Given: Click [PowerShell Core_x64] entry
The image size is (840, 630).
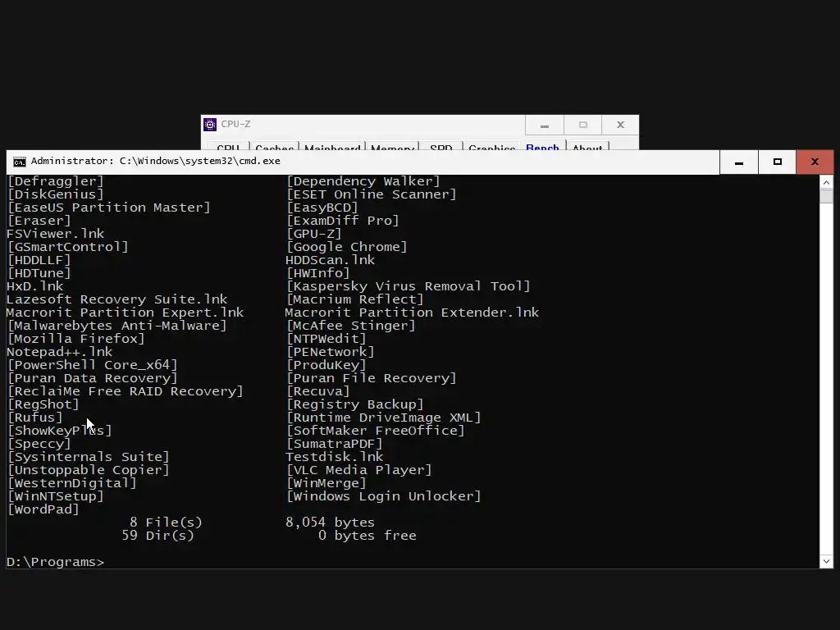Looking at the screenshot, I should pyautogui.click(x=92, y=365).
